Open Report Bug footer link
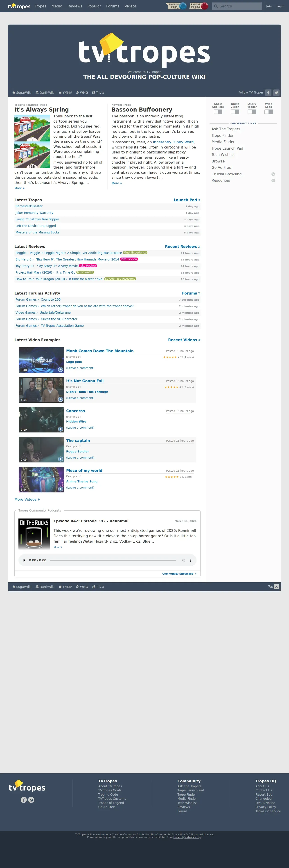The width and height of the screenshot is (289, 868). (x=264, y=795)
